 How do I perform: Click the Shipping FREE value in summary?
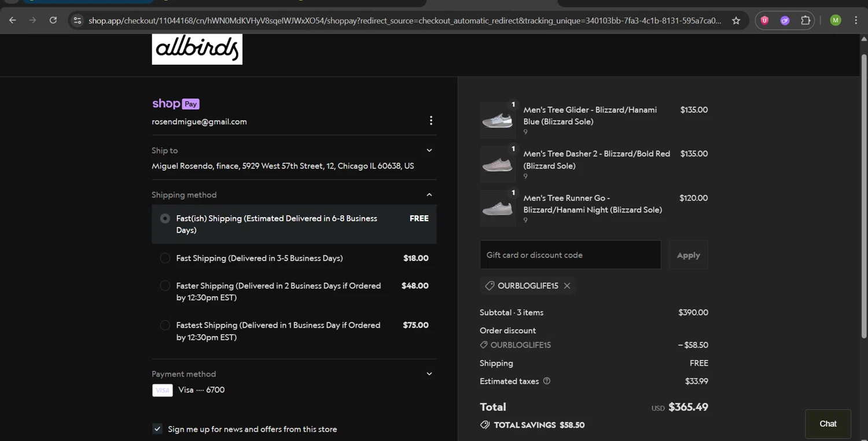699,363
